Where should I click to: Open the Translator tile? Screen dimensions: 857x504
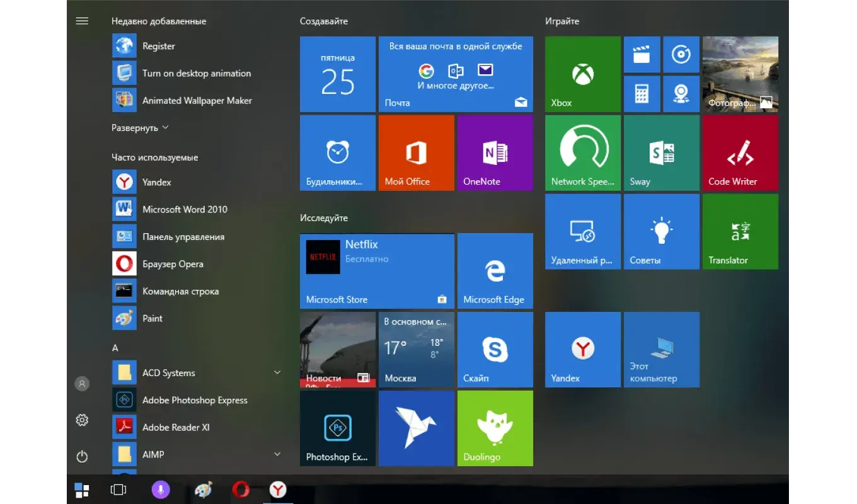pos(740,232)
